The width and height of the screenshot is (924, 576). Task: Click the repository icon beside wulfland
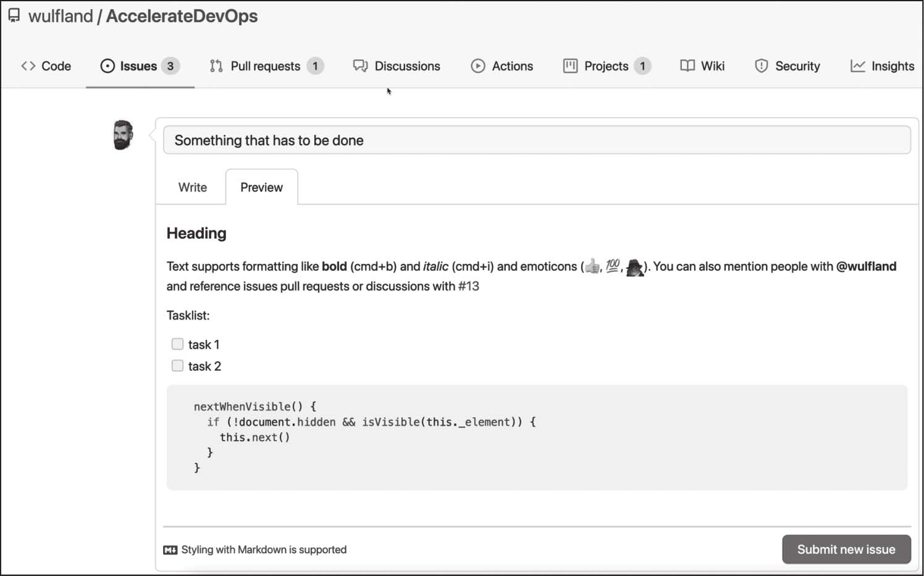pos(14,16)
